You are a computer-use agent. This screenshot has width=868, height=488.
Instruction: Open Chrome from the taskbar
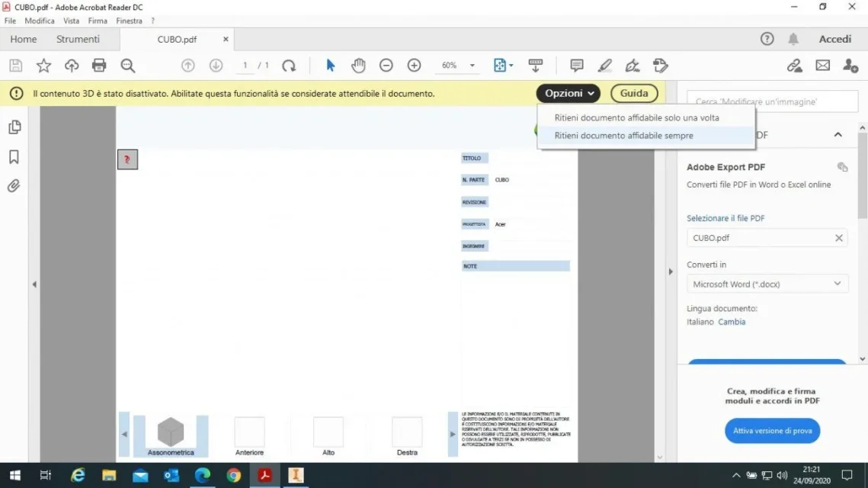[234, 475]
